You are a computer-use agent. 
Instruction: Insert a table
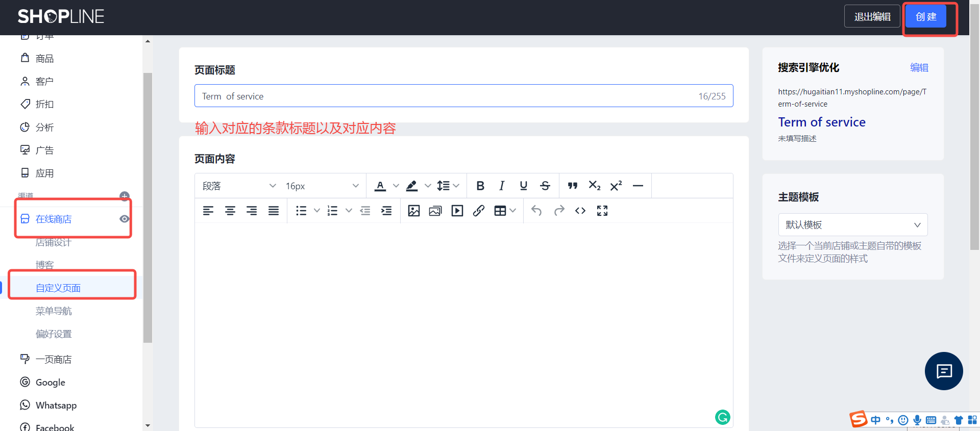500,211
